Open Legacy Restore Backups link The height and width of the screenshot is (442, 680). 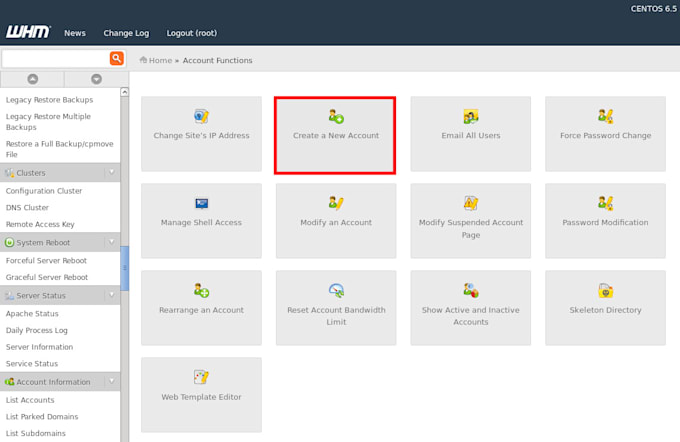click(x=49, y=100)
